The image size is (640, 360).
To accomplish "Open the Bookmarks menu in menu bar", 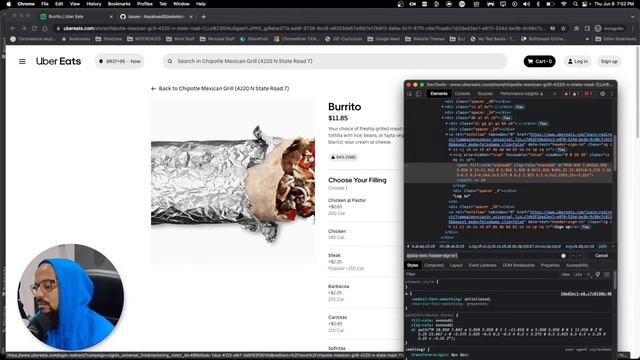I will click(x=119, y=4).
